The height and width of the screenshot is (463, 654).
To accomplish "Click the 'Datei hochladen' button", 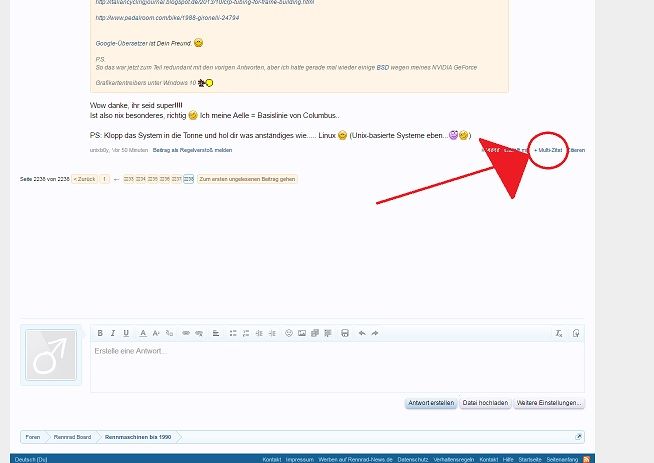I will tap(485, 403).
